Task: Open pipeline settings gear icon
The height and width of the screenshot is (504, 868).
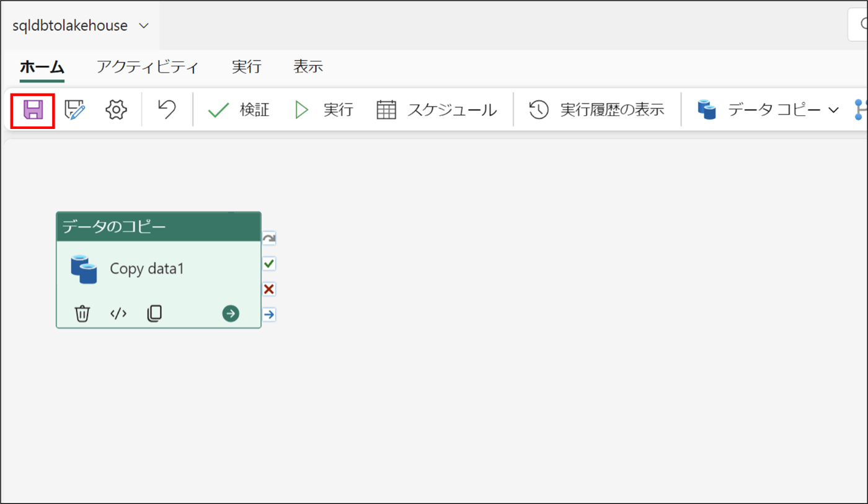Action: 116,110
